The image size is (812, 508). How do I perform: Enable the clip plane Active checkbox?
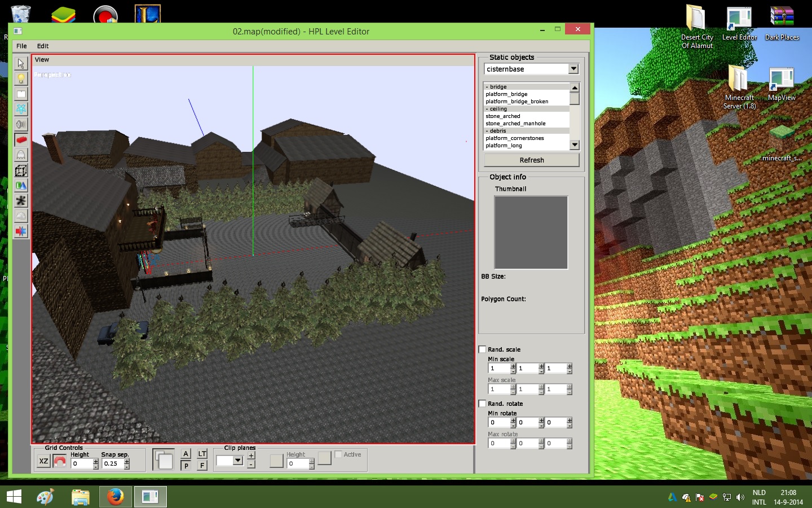(x=338, y=454)
